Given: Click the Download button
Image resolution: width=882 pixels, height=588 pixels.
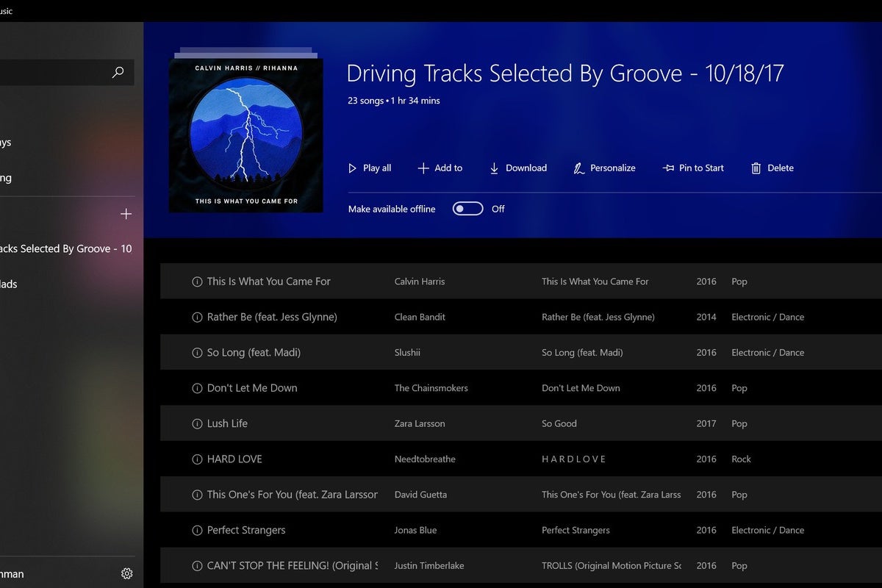Looking at the screenshot, I should coord(518,168).
